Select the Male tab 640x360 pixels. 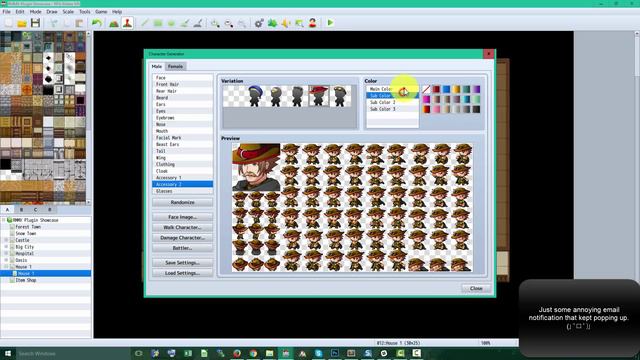157,67
